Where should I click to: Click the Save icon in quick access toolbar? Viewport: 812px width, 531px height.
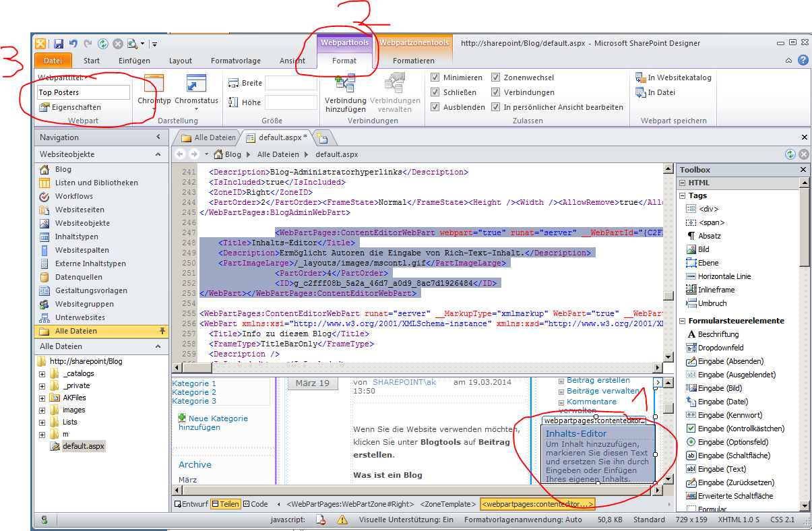pyautogui.click(x=59, y=44)
